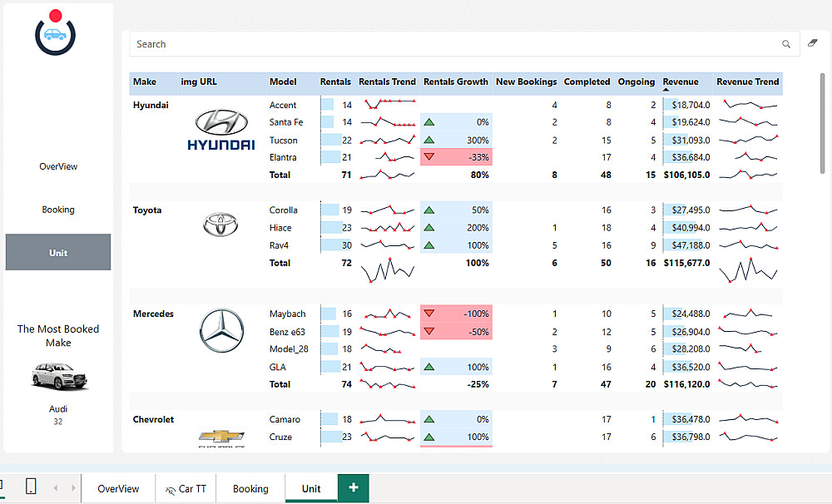Add a new page with plus button
Screen dimensions: 832x504
(x=354, y=487)
